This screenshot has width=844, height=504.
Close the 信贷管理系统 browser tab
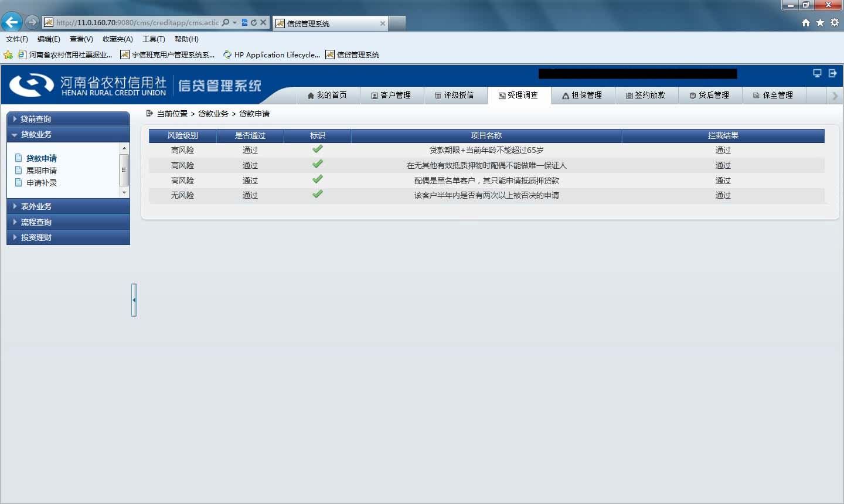pos(383,23)
